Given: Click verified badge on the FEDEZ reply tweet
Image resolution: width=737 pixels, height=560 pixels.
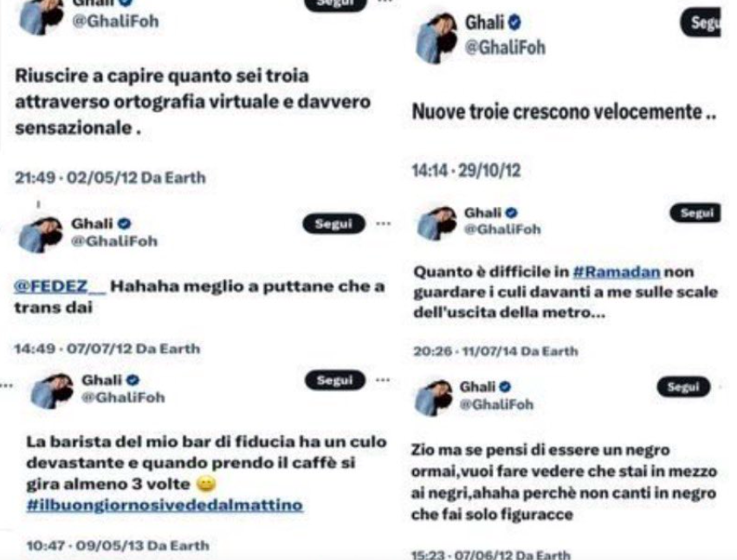Looking at the screenshot, I should (124, 223).
